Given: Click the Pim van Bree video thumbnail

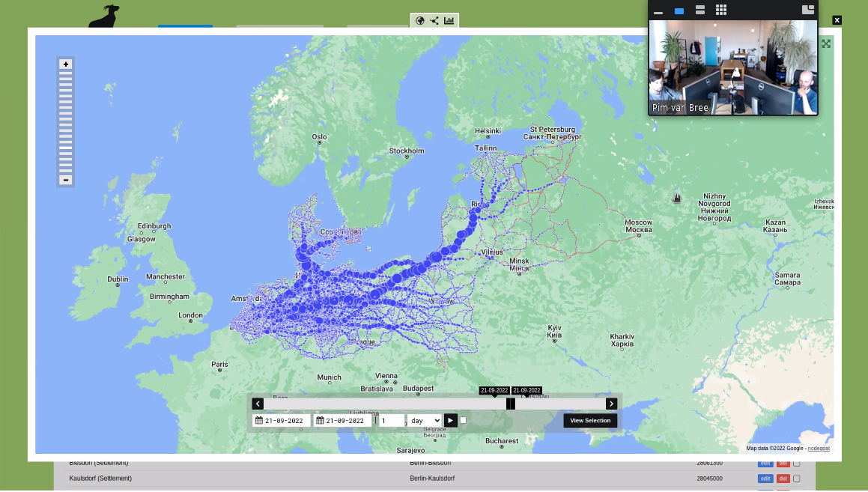Looking at the screenshot, I should [733, 67].
